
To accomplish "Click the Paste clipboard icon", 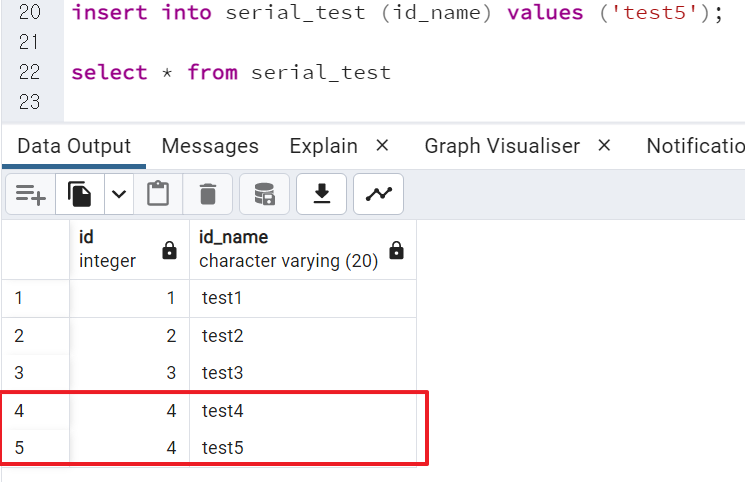I will pyautogui.click(x=158, y=194).
